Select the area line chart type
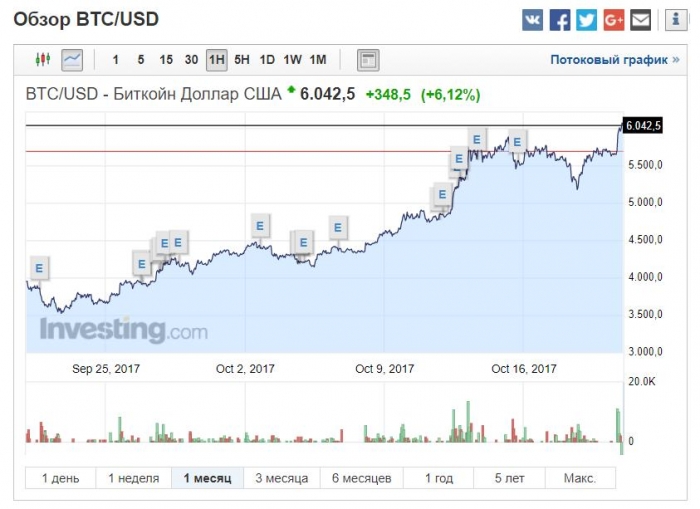The image size is (700, 509). click(x=71, y=60)
